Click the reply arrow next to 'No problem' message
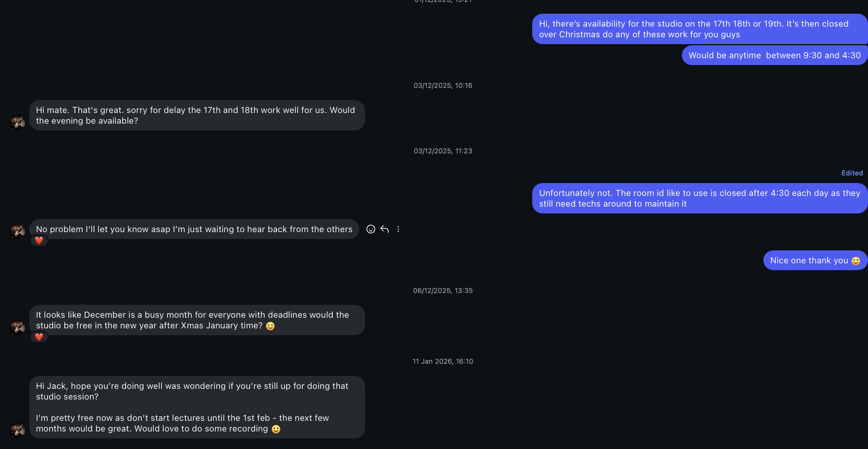The width and height of the screenshot is (868, 449). (x=385, y=229)
